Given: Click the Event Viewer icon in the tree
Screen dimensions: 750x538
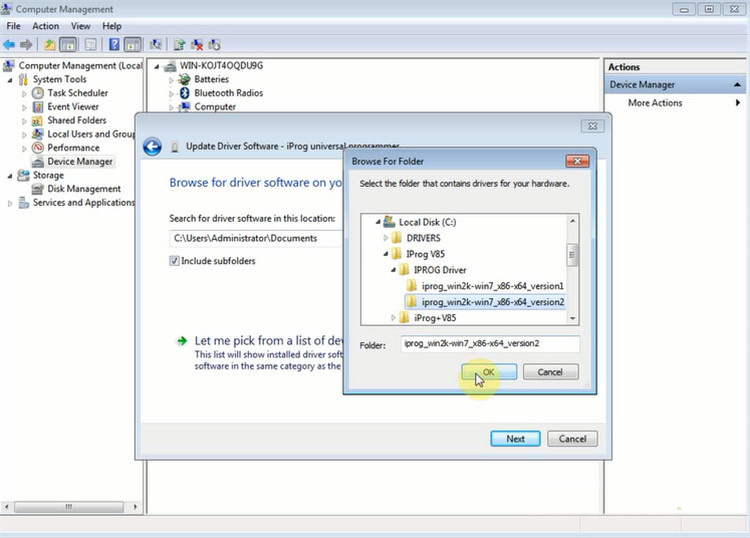Looking at the screenshot, I should click(x=38, y=107).
